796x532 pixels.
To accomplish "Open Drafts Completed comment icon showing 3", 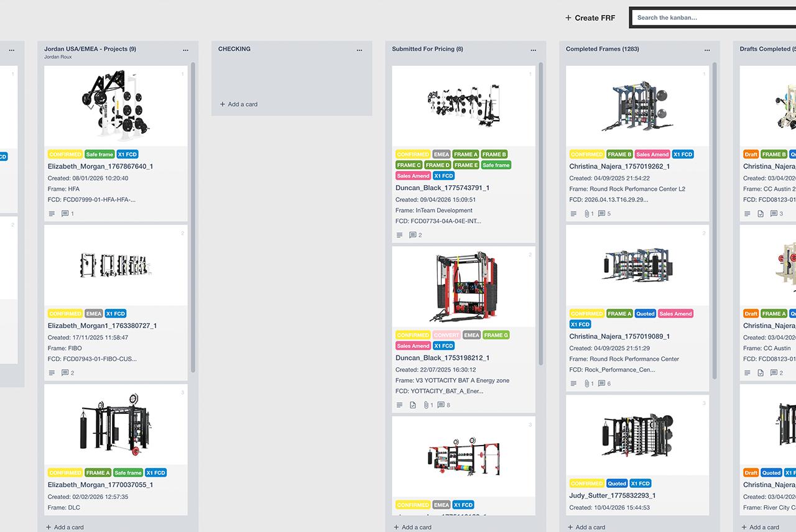I will click(774, 214).
